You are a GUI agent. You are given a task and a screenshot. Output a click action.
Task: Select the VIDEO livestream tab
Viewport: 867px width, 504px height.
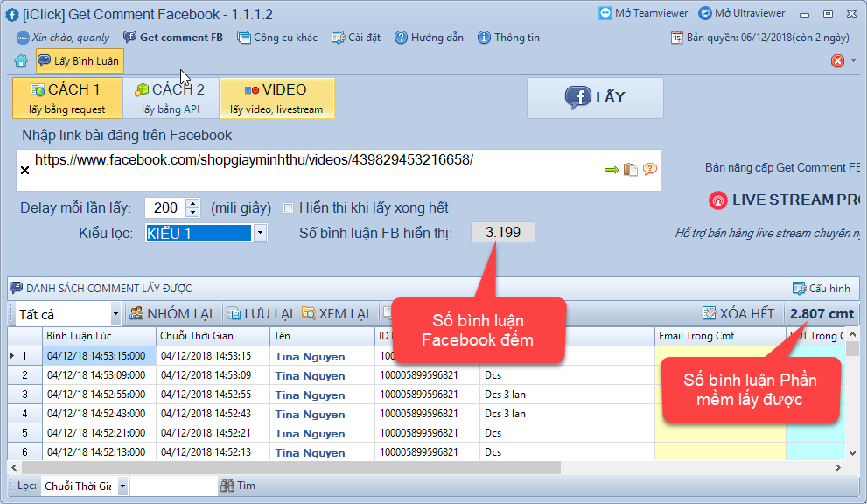pos(276,98)
